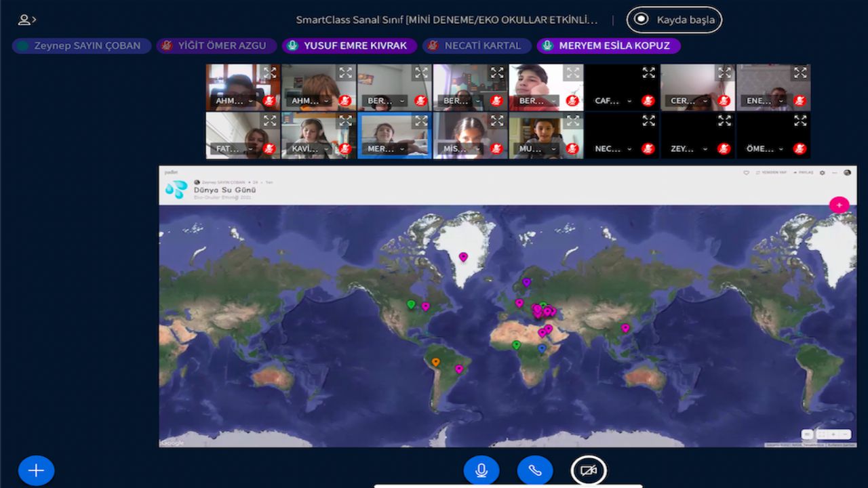Screen dimensions: 868x488
Task: Expand the ÖME... video tile fullscreen
Action: pyautogui.click(x=800, y=121)
